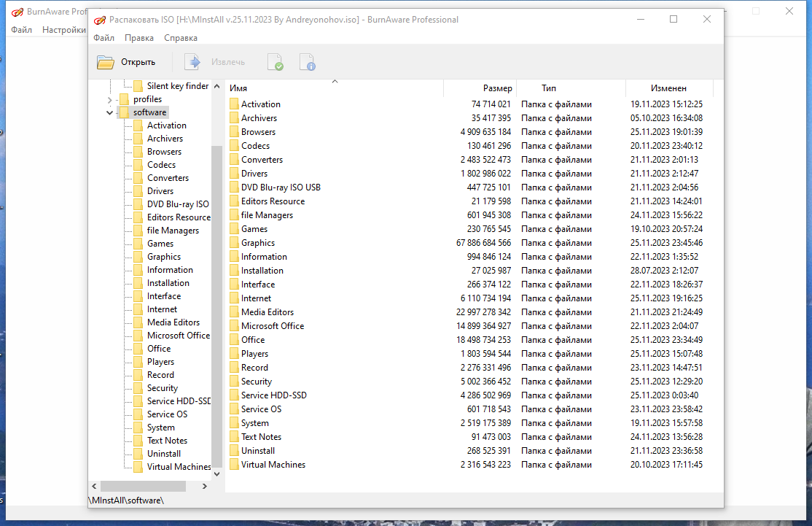Open the Правка menu
Viewport: 812px width, 526px height.
(x=138, y=38)
